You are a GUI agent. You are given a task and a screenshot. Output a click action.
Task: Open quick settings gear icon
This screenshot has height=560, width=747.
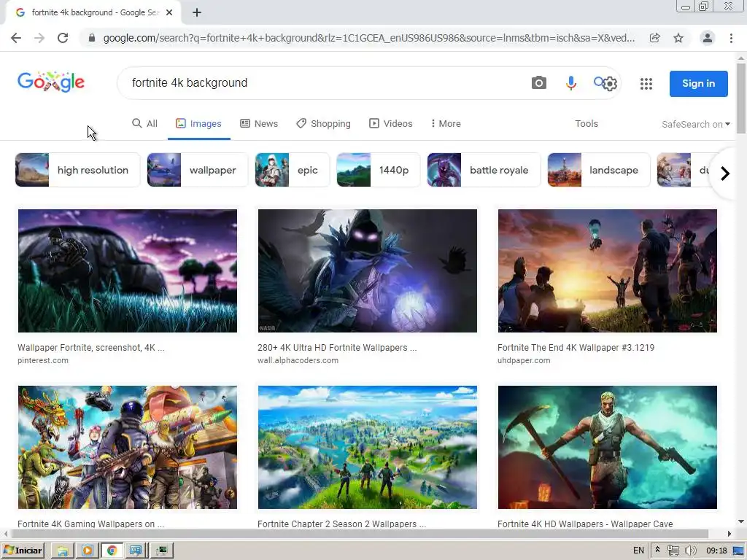(609, 84)
